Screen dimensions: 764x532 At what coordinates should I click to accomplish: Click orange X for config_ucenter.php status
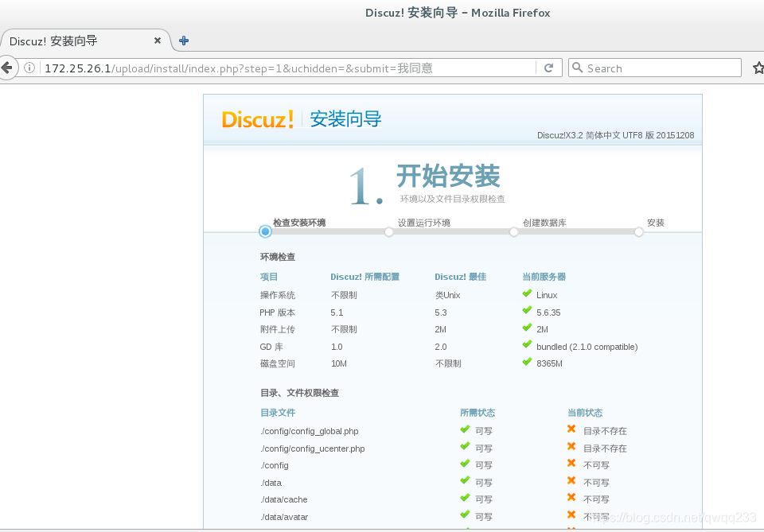[571, 446]
